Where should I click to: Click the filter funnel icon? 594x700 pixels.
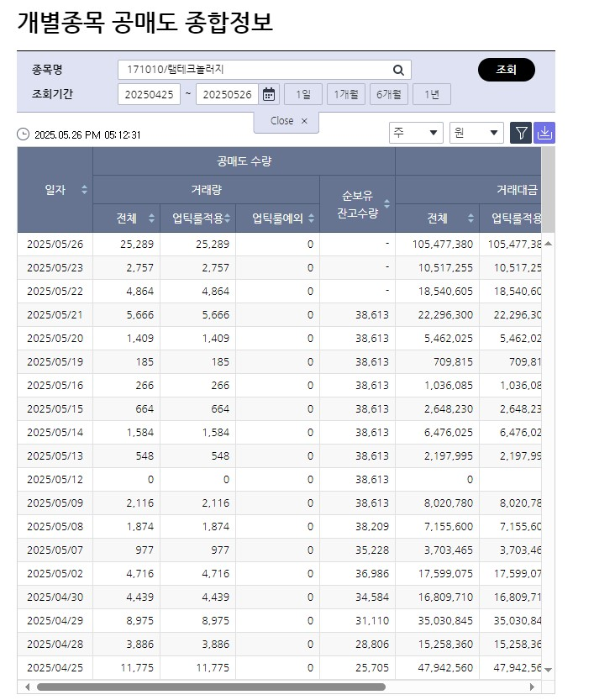click(x=521, y=133)
